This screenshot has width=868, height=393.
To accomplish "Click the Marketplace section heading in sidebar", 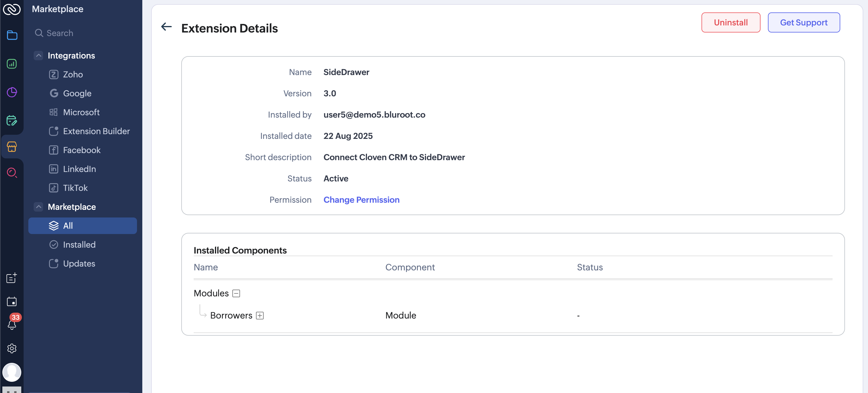I will [x=72, y=207].
